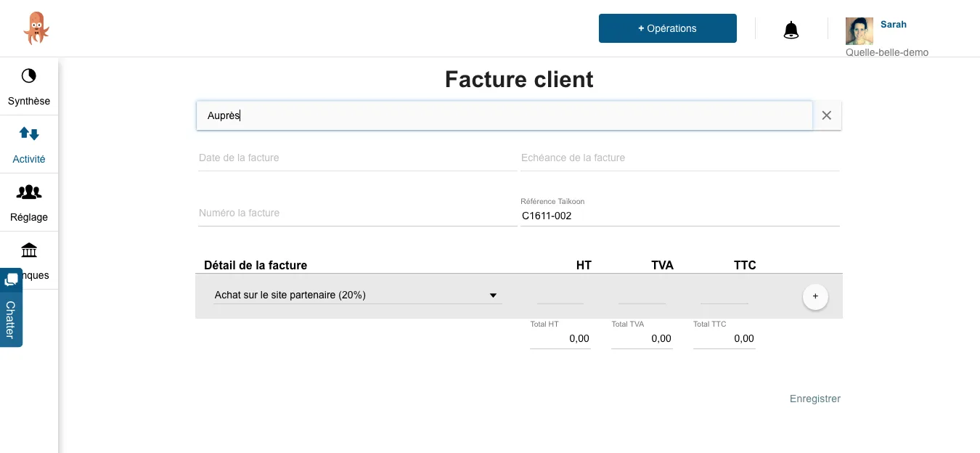Add invoice line with plus button

point(815,296)
